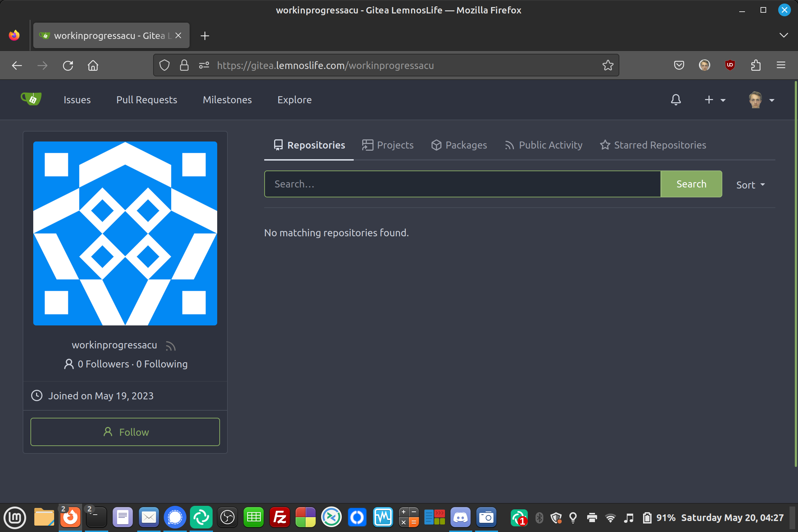Click the repository search input field
The height and width of the screenshot is (532, 798).
(462, 184)
